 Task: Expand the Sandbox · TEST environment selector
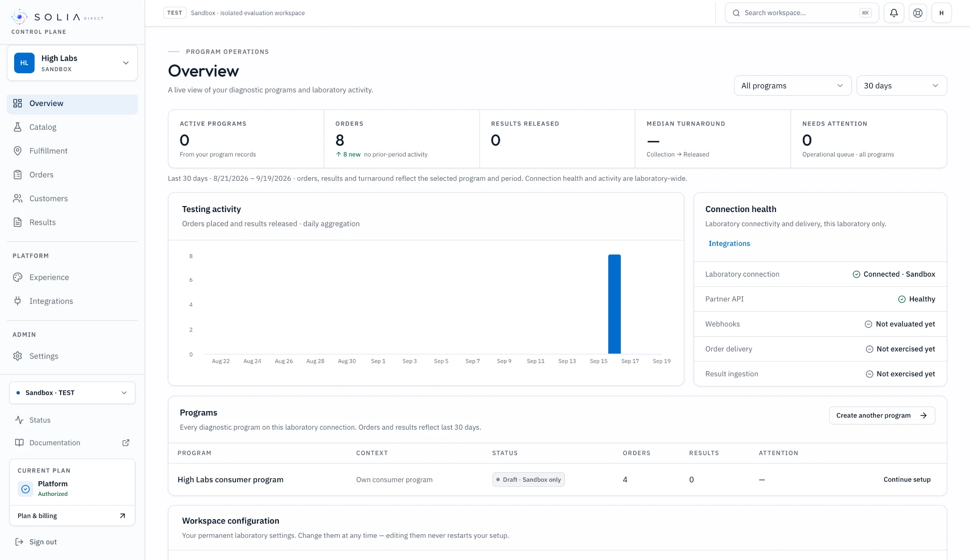coord(72,393)
